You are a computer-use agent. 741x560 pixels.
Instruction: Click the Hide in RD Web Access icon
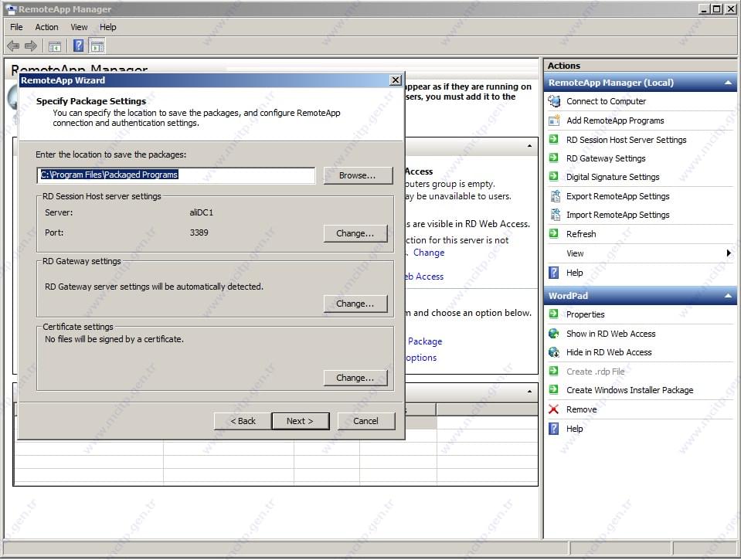(554, 352)
